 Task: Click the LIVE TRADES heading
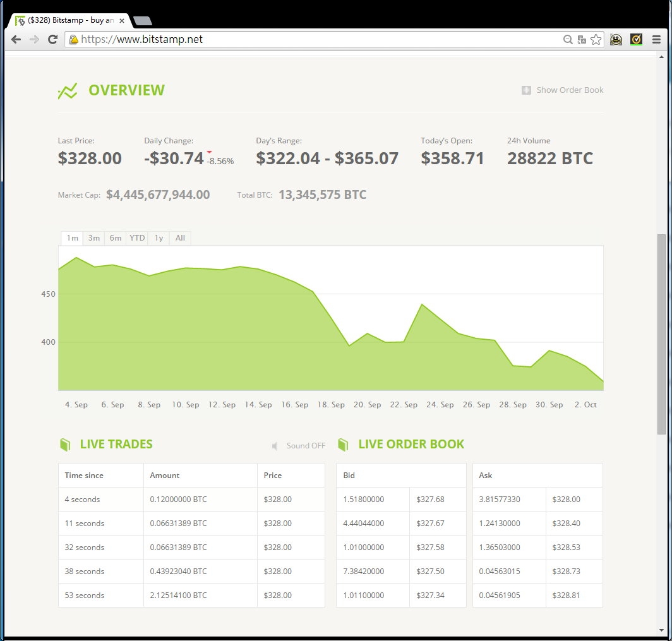116,445
